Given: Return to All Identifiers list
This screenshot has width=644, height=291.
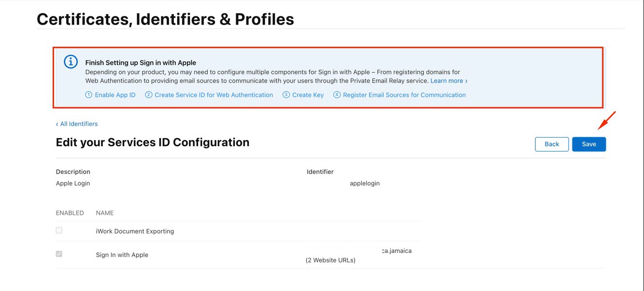Looking at the screenshot, I should [79, 124].
